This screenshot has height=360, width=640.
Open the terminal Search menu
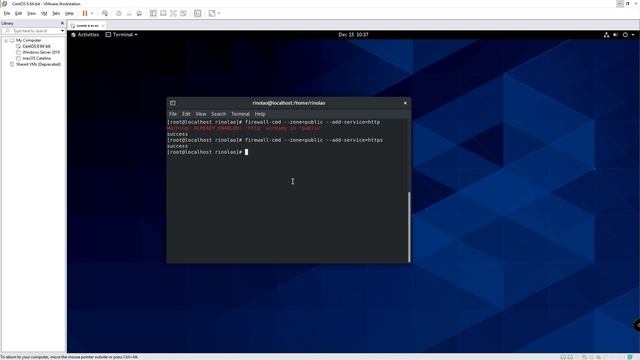pos(218,114)
